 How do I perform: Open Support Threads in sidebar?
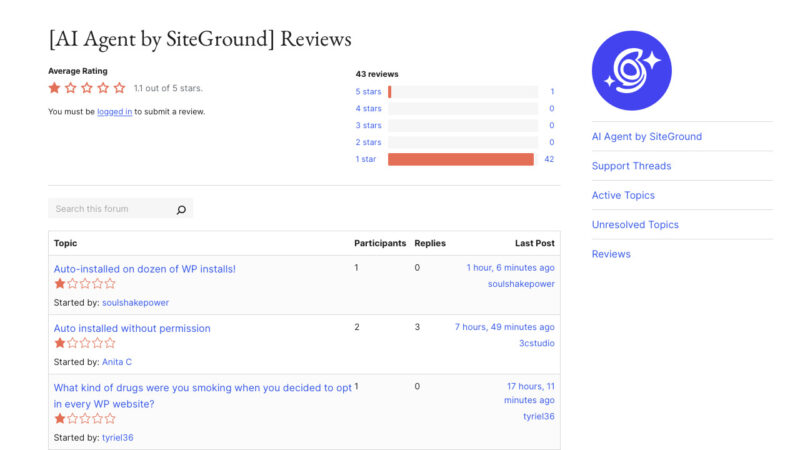[x=631, y=166]
